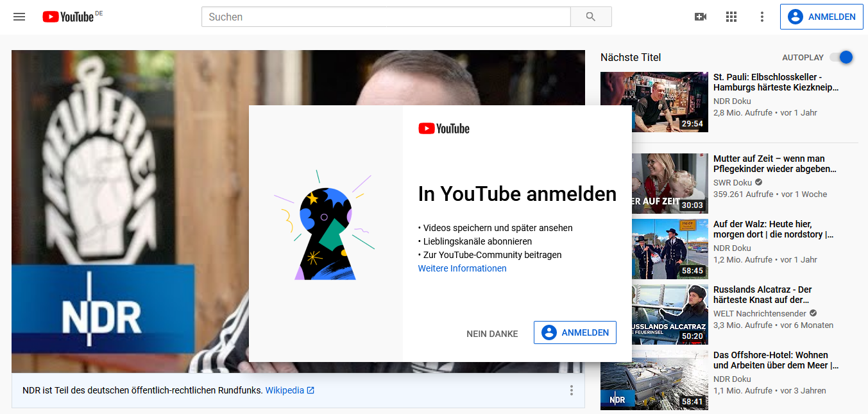Click NDR Doku under St. Pauli video
Screen dimensions: 868x414
732,101
